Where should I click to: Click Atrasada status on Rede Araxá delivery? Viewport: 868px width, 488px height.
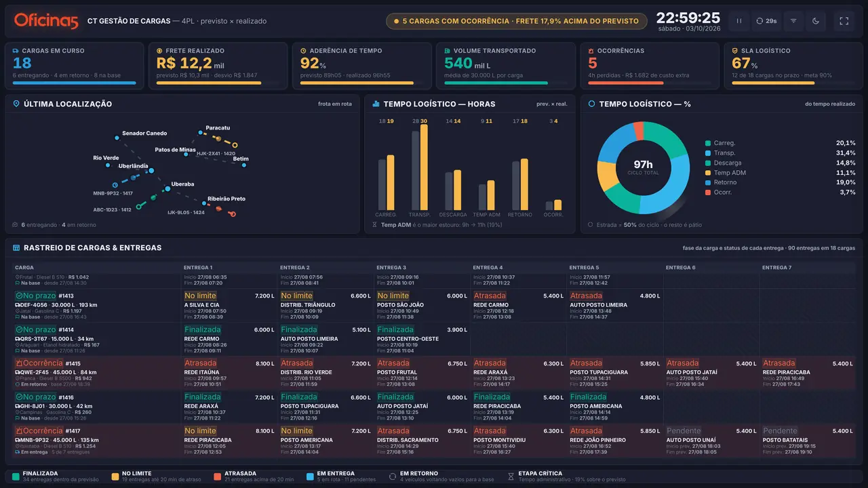pyautogui.click(x=490, y=363)
